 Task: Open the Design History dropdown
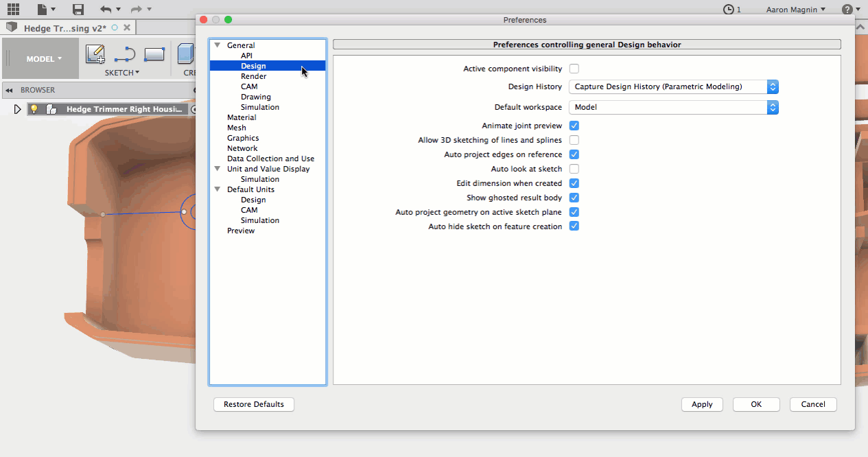pos(673,87)
